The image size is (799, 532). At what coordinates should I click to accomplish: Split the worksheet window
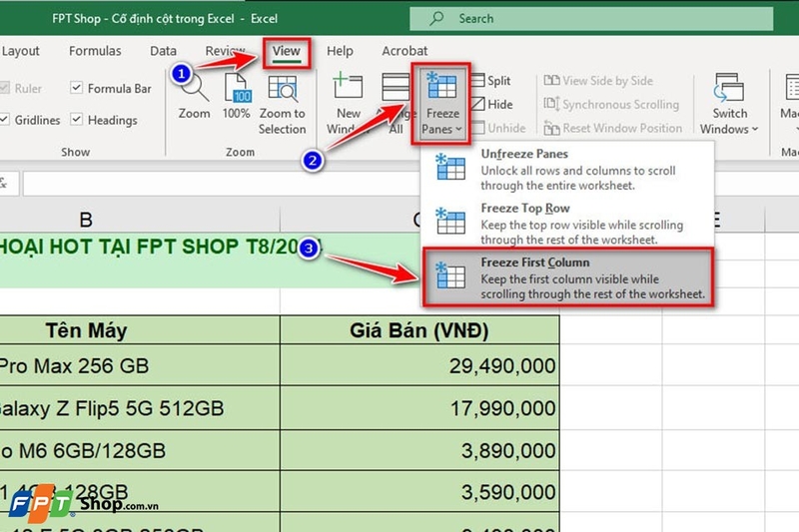click(x=490, y=81)
